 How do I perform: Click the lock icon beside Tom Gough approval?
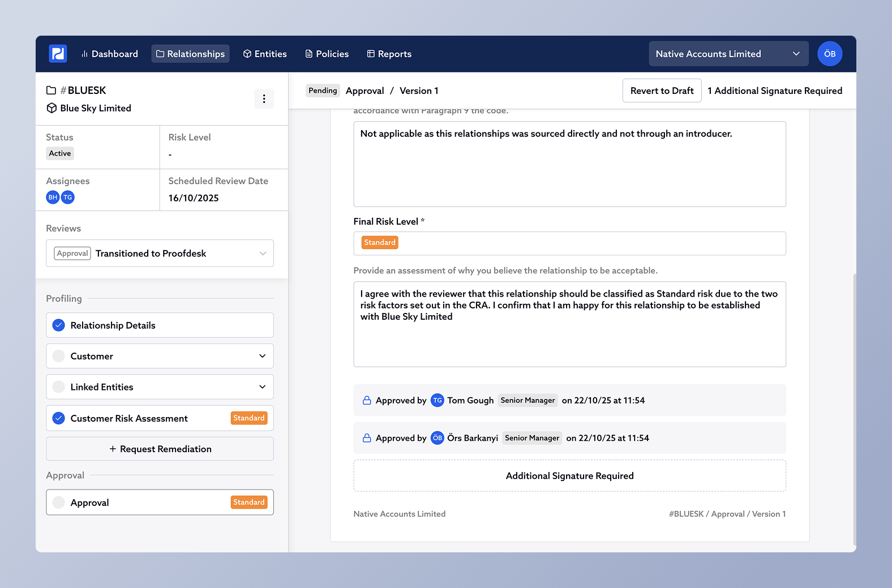(x=367, y=401)
